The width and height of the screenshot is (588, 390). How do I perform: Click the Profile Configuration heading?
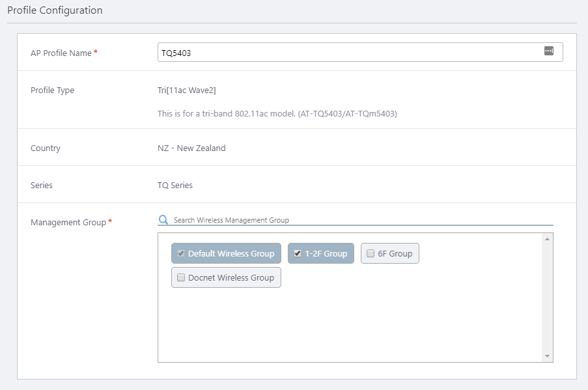tap(55, 10)
